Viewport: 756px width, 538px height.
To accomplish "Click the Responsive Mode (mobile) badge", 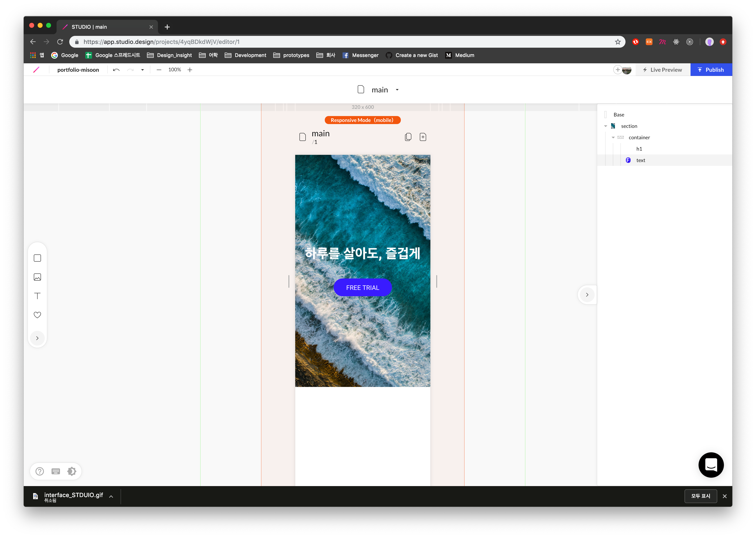I will pos(362,120).
